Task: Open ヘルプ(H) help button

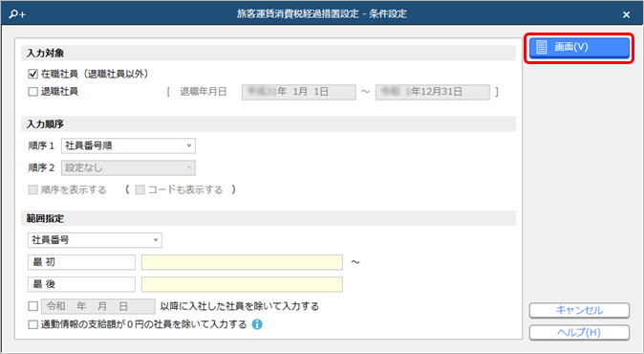Action: [579, 332]
